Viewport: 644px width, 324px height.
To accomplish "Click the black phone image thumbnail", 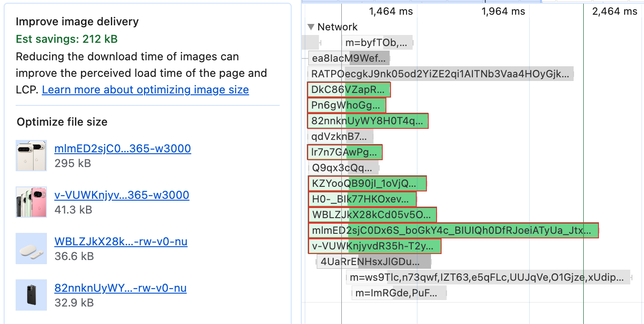I will point(31,295).
